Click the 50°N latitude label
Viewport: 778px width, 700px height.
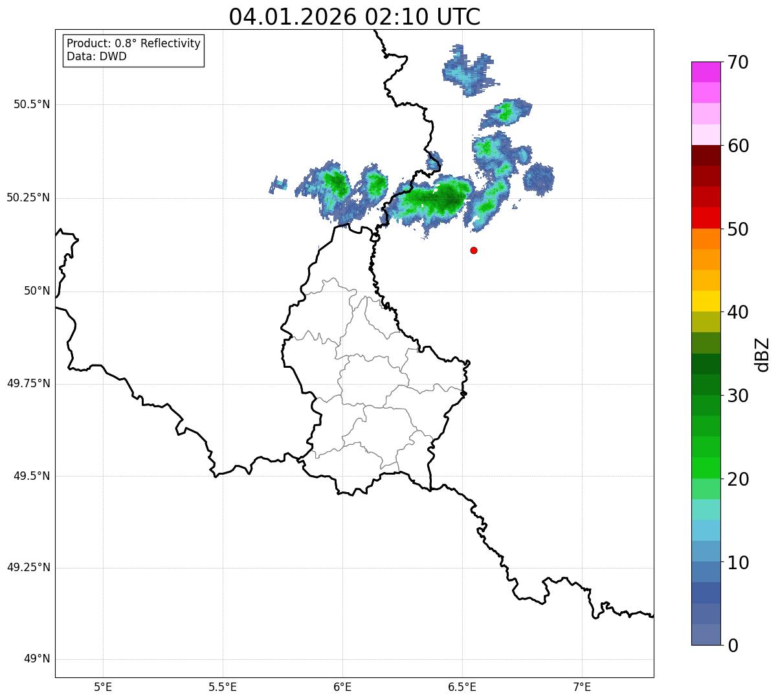click(x=37, y=291)
